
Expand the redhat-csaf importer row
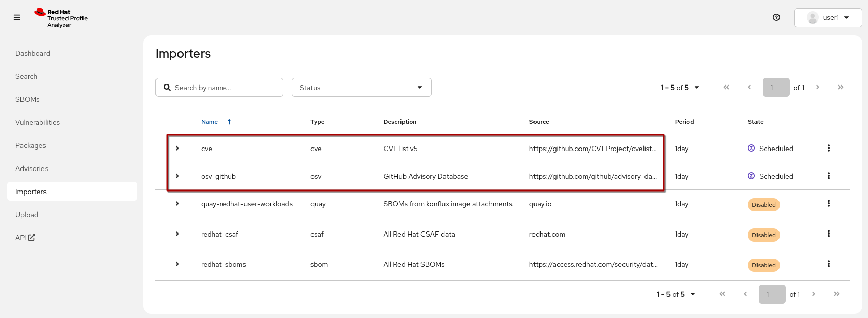(x=177, y=234)
